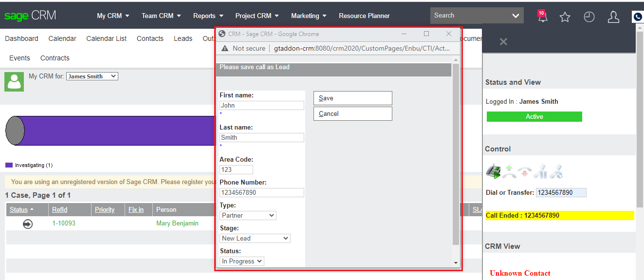
Task: Switch to the Events tab
Action: (x=19, y=58)
